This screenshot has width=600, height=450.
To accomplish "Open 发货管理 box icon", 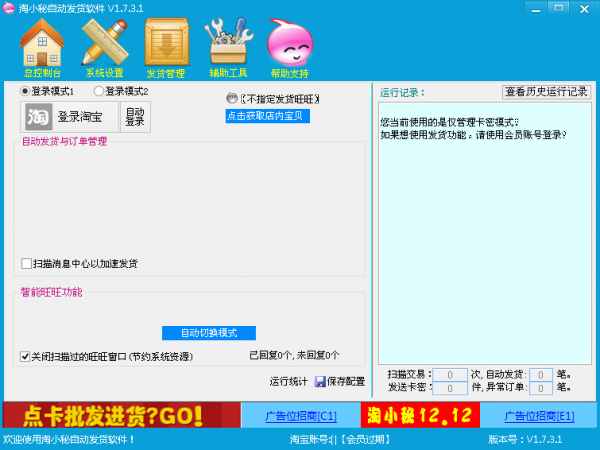I will tap(166, 43).
